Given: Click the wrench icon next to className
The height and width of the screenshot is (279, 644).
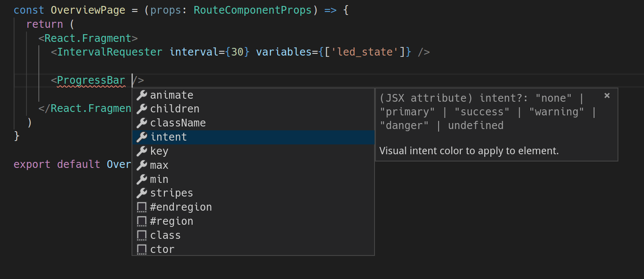Looking at the screenshot, I should point(141,123).
